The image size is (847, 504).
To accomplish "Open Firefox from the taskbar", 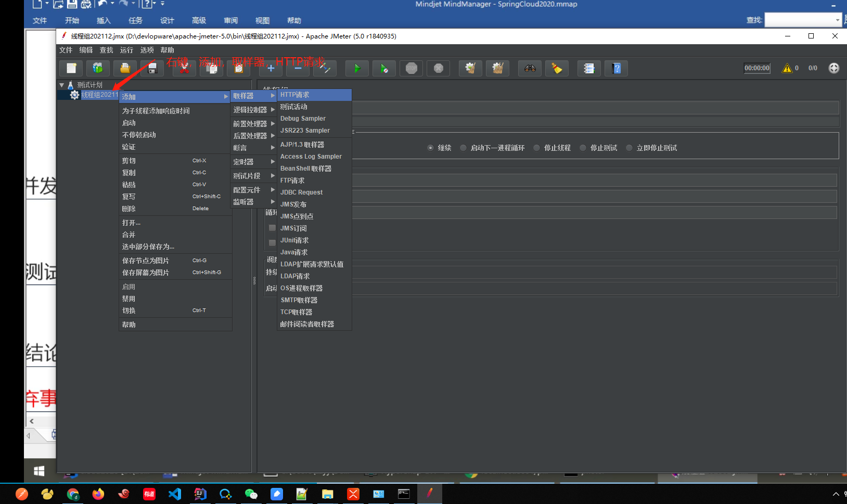I will [x=98, y=494].
